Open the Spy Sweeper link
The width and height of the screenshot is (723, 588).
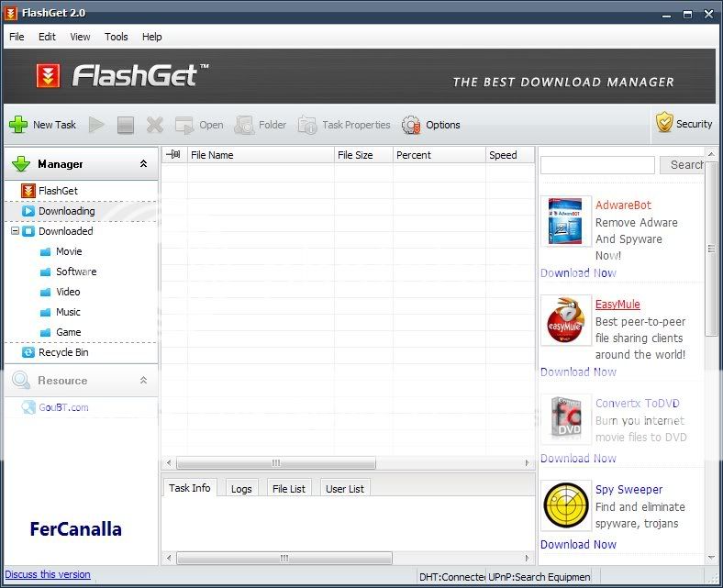point(628,490)
